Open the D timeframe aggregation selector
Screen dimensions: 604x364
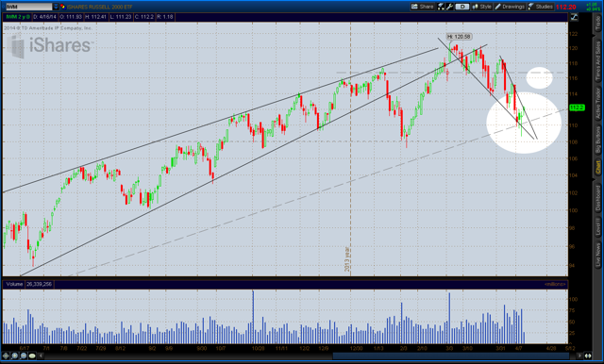(462, 7)
